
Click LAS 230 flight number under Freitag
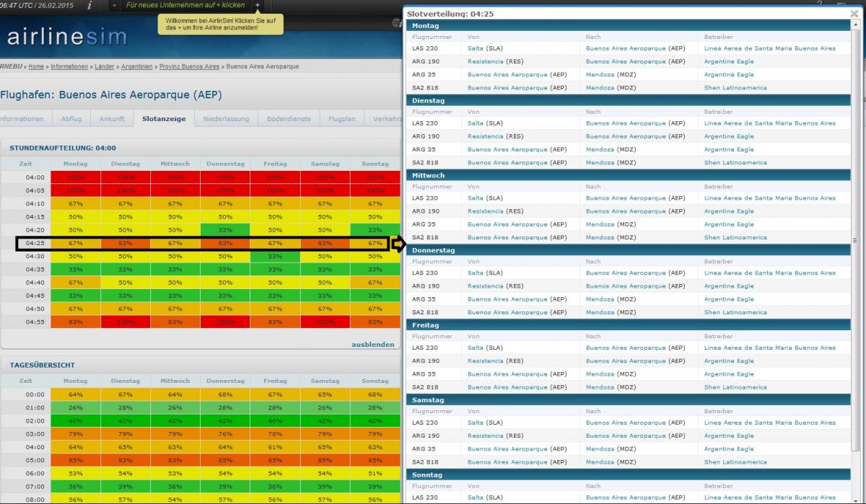tap(425, 348)
